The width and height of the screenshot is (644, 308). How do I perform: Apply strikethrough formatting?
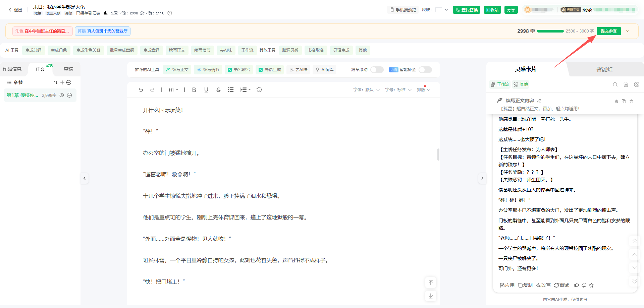click(218, 90)
